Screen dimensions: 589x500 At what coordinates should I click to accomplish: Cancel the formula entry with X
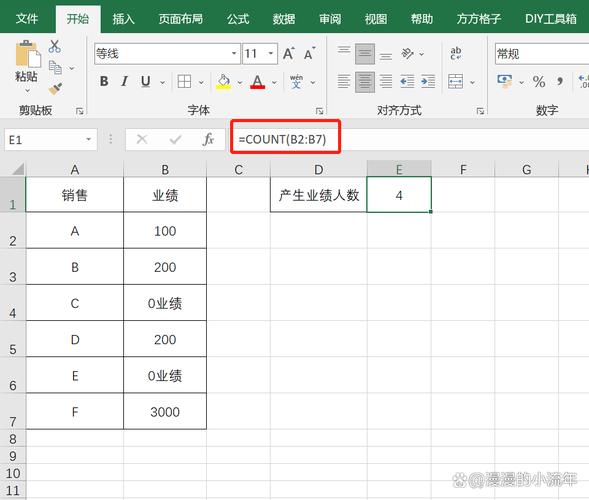click(x=142, y=140)
